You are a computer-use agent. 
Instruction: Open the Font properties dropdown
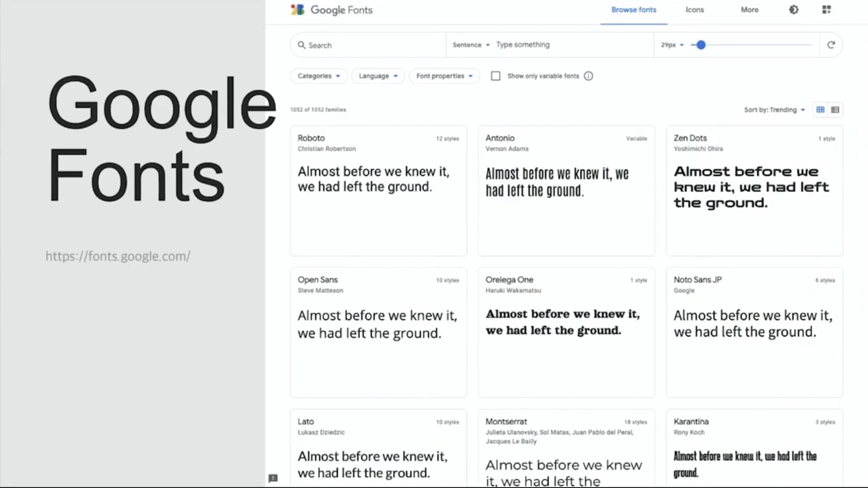(444, 76)
